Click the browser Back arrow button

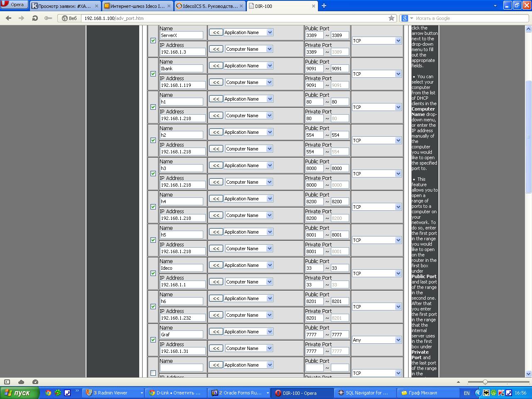click(8, 18)
